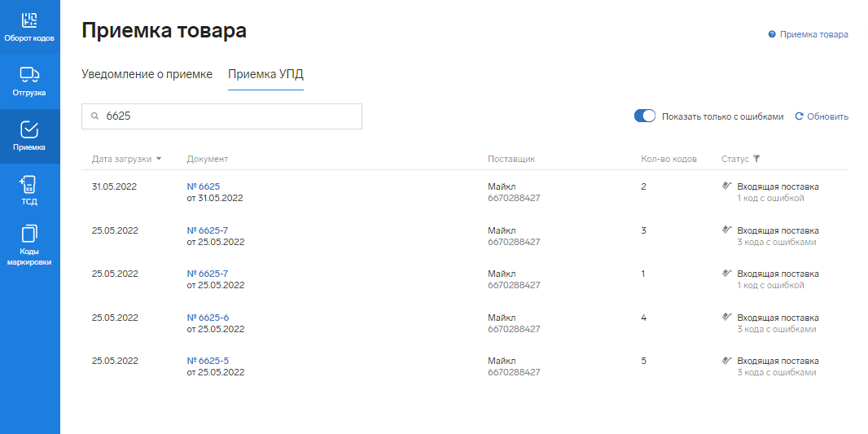The image size is (868, 434).
Task: Open the Оборот кодов sidebar icon
Action: click(29, 20)
